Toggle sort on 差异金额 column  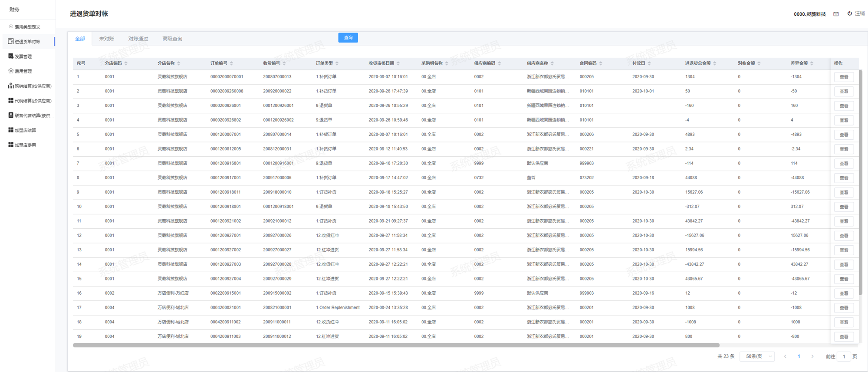[x=812, y=63]
